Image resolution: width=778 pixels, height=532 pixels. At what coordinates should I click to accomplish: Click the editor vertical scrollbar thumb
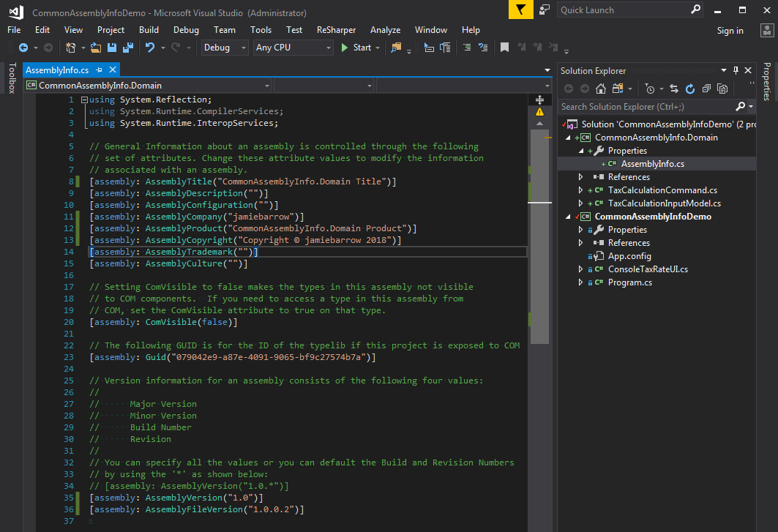(540, 236)
